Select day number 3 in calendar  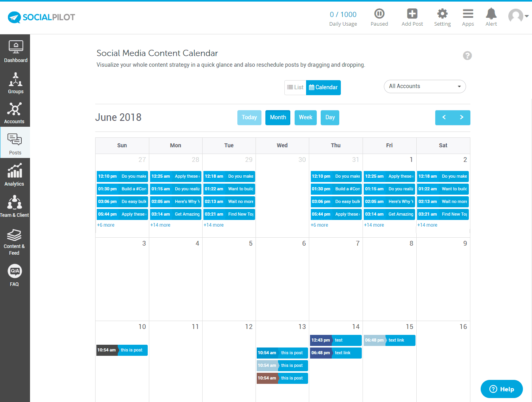pyautogui.click(x=144, y=243)
